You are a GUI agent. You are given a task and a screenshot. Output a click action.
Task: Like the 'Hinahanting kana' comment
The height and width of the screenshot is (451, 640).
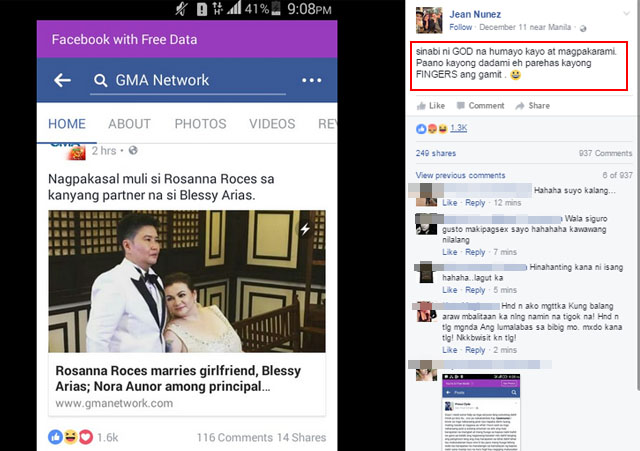tap(450, 290)
